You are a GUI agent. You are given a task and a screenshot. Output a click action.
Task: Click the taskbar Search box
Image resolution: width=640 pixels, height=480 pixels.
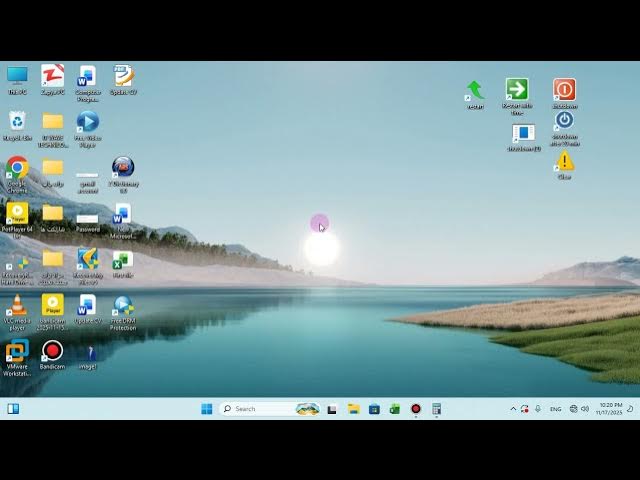[x=271, y=409]
